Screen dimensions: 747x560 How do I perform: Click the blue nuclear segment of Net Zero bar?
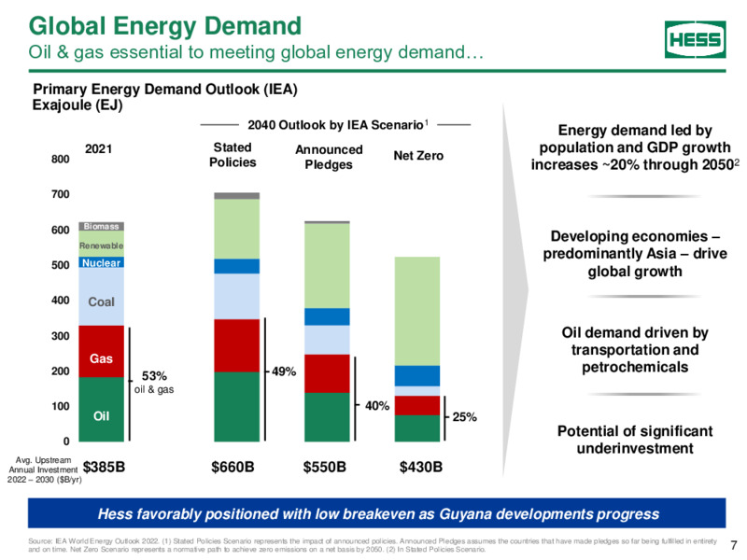pyautogui.click(x=417, y=376)
